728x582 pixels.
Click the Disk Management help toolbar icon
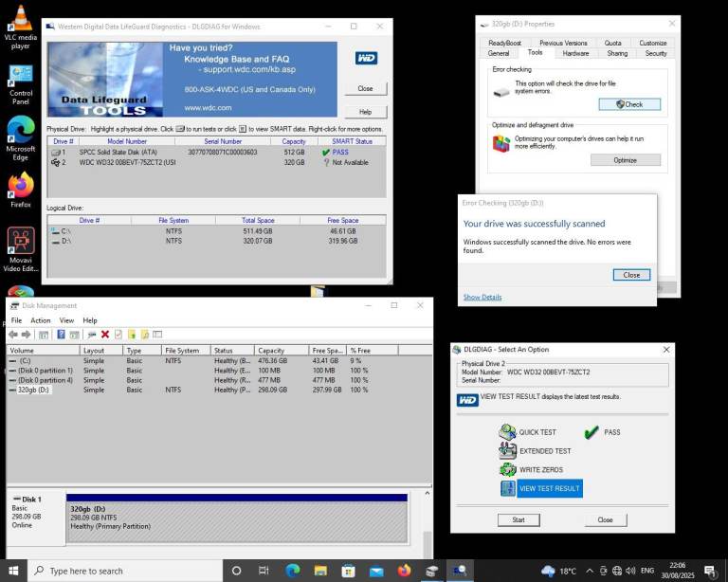pyautogui.click(x=61, y=335)
